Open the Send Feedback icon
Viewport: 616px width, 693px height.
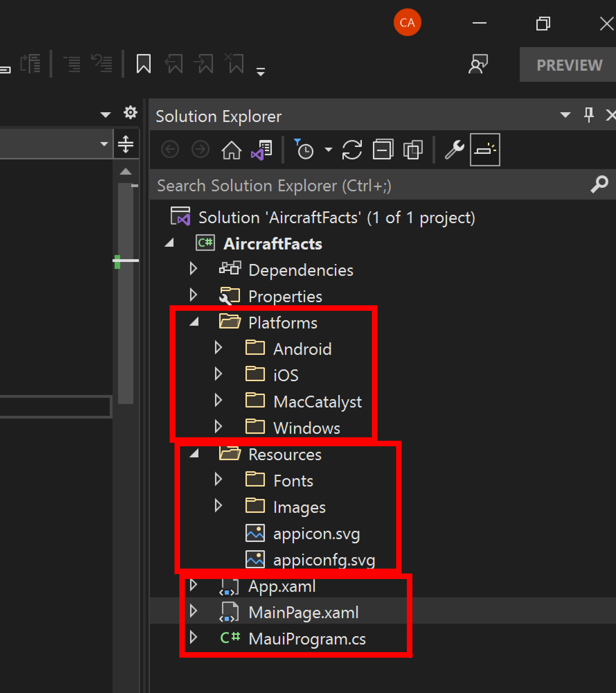[478, 64]
